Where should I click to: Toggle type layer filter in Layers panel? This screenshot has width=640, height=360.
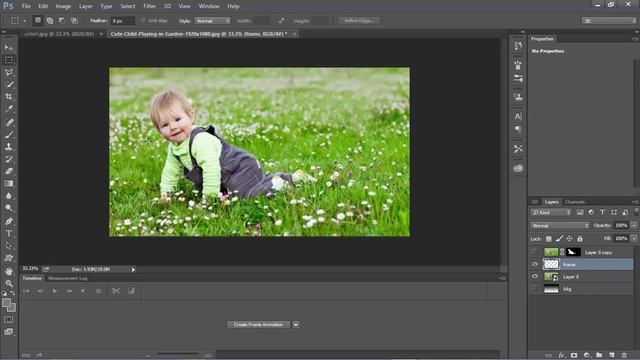pyautogui.click(x=602, y=212)
